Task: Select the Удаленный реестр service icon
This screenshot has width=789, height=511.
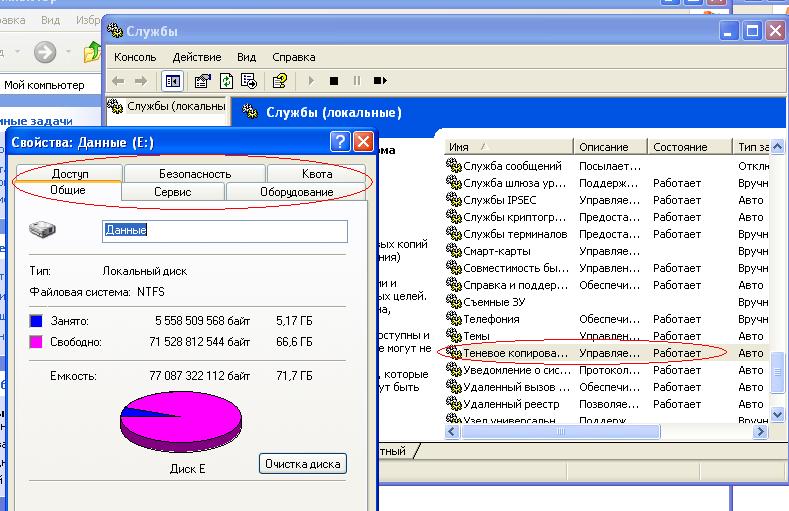Action: tap(453, 403)
